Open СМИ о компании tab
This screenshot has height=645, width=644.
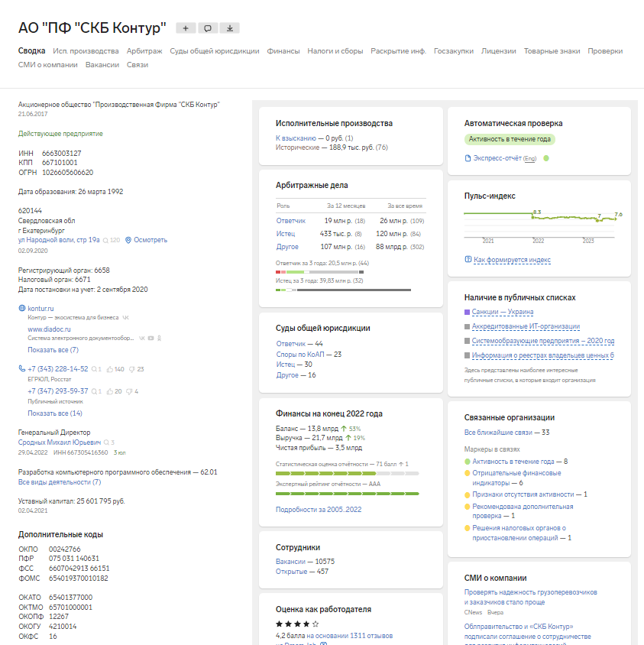coord(47,65)
